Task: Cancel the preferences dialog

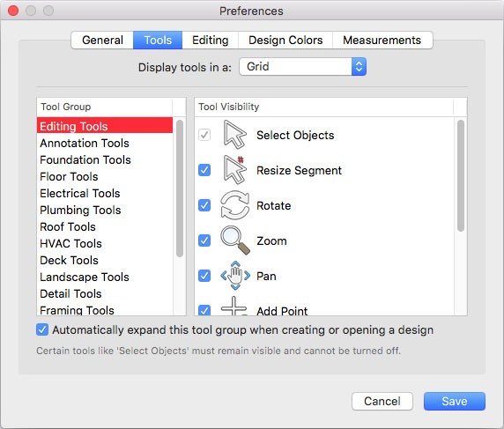Action: (x=382, y=401)
